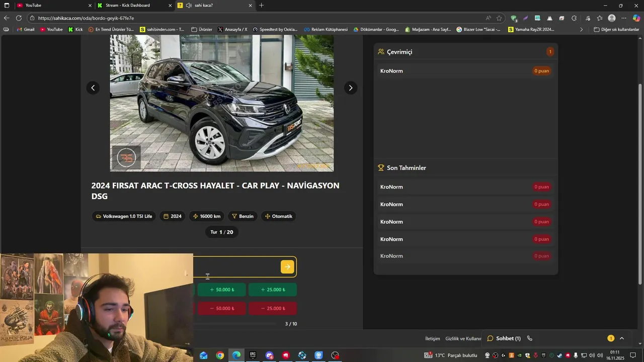
Task: Click the address bar URL
Action: pyautogui.click(x=86, y=18)
